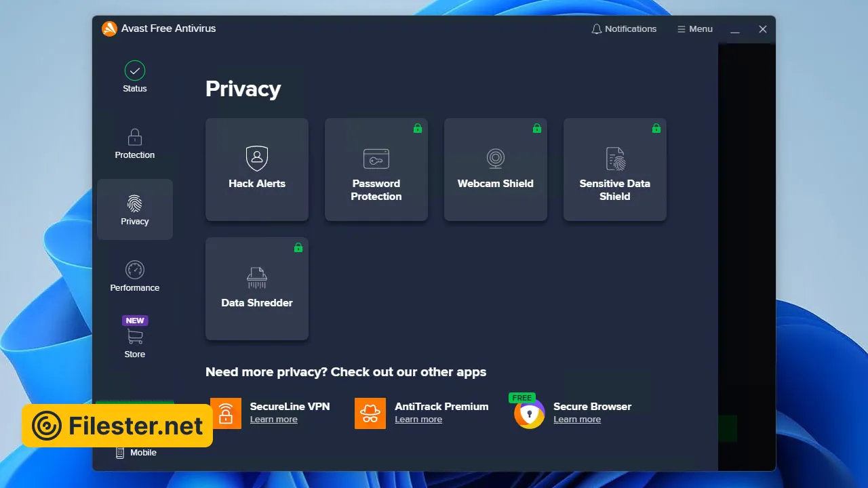Select the Privacy sidebar item

[135, 209]
